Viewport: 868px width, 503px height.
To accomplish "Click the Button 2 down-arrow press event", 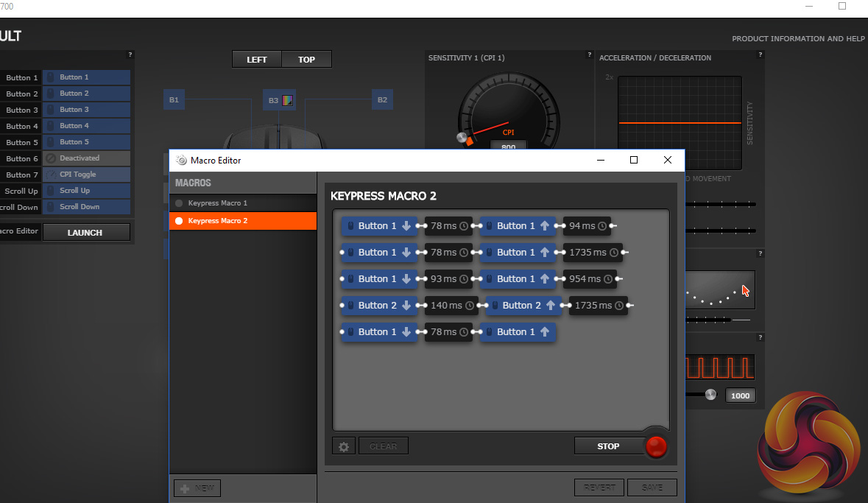I will pos(379,306).
